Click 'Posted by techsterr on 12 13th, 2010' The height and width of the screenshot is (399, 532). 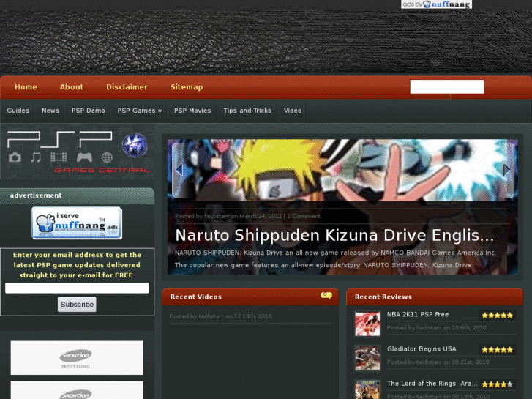220,316
